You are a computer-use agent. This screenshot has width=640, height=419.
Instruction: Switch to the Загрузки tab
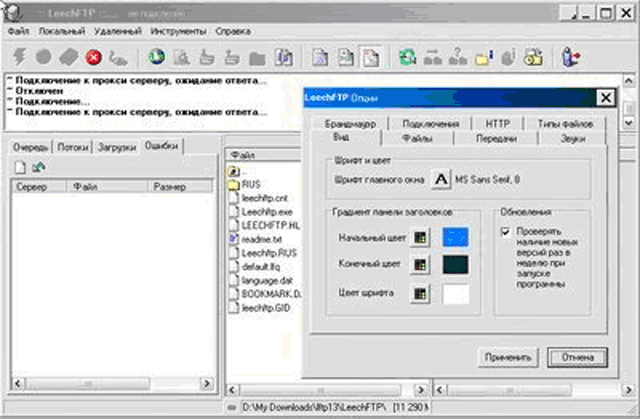tap(117, 147)
